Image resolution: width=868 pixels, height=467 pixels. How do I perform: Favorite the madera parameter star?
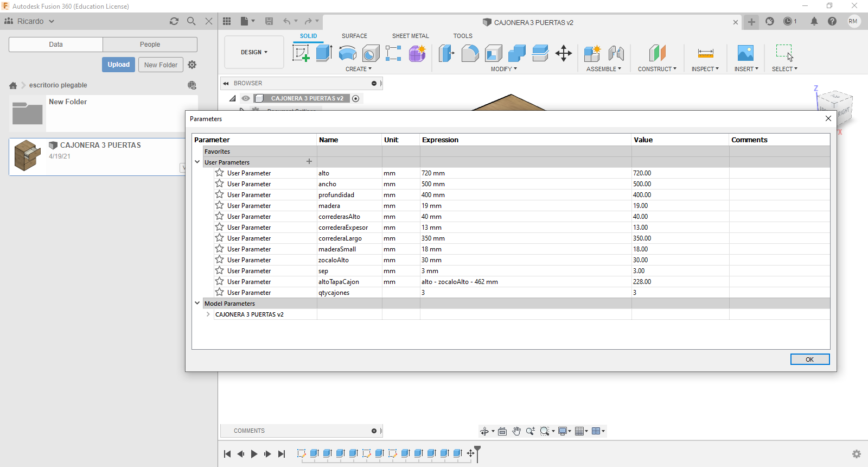220,205
